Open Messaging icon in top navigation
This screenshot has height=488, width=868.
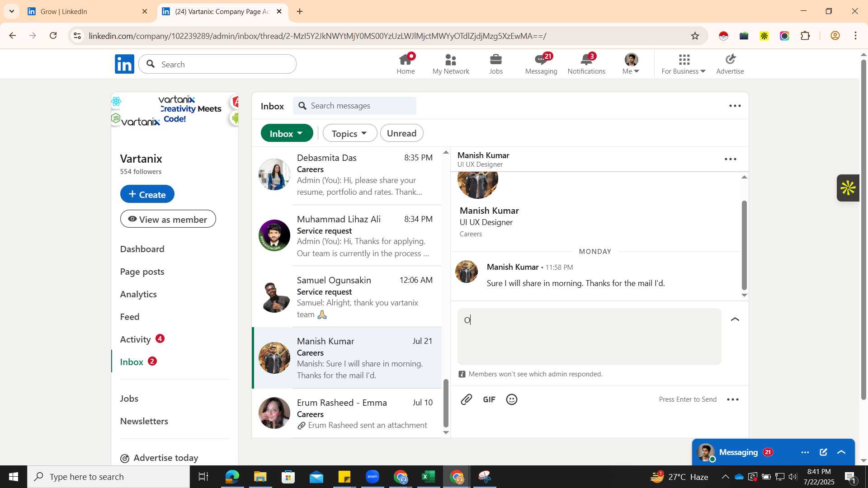[541, 64]
